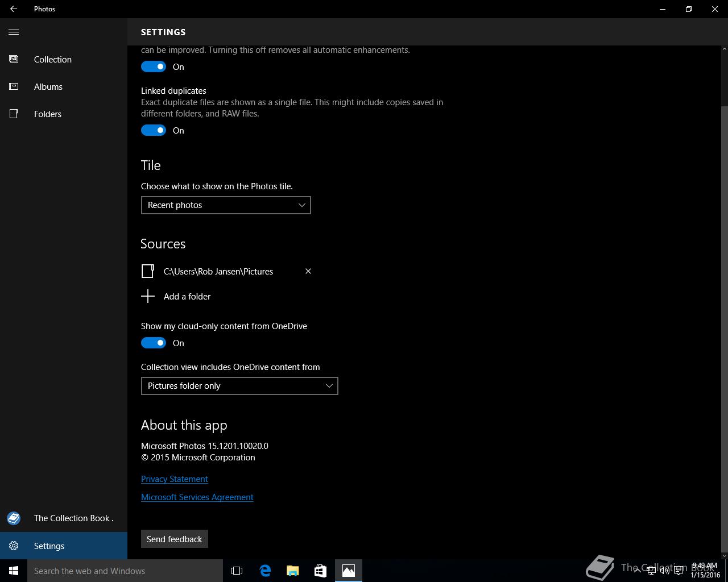Click the plus icon to add folder
728x582 pixels.
[x=148, y=296]
